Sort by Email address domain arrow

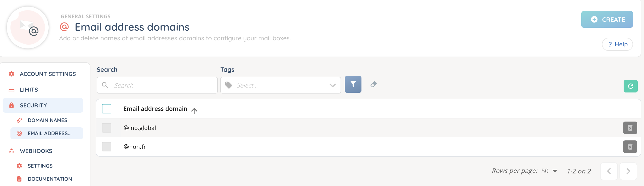pos(194,111)
